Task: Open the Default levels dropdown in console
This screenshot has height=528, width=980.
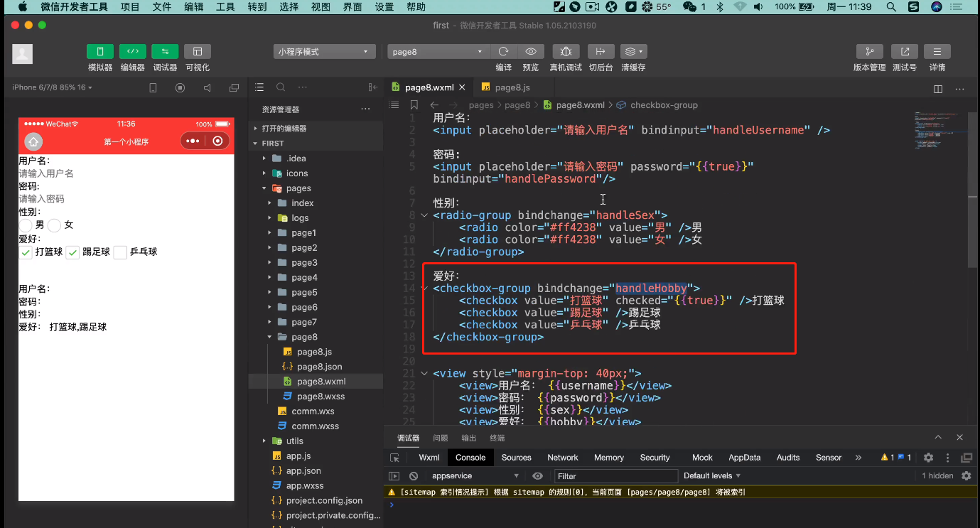Action: coord(711,476)
